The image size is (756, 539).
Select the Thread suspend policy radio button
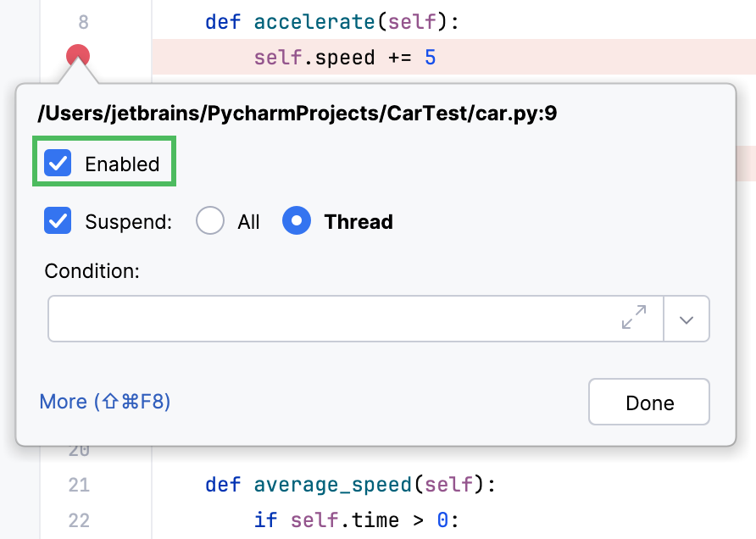pyautogui.click(x=297, y=220)
